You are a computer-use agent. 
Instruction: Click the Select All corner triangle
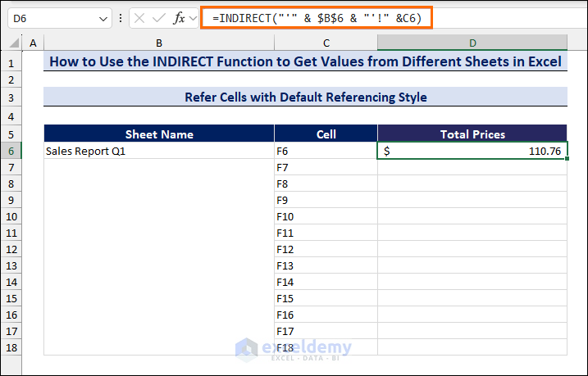pyautogui.click(x=12, y=43)
